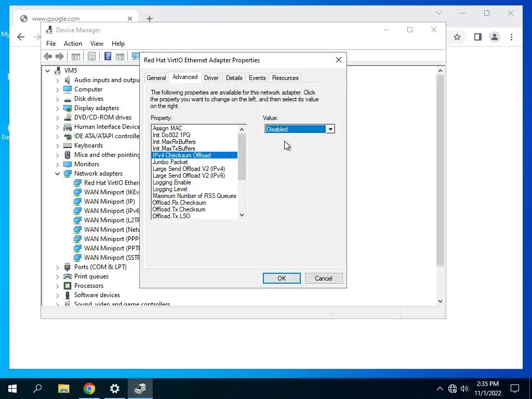The image size is (532, 399).
Task: Click the Windows Start button
Action: point(12,389)
